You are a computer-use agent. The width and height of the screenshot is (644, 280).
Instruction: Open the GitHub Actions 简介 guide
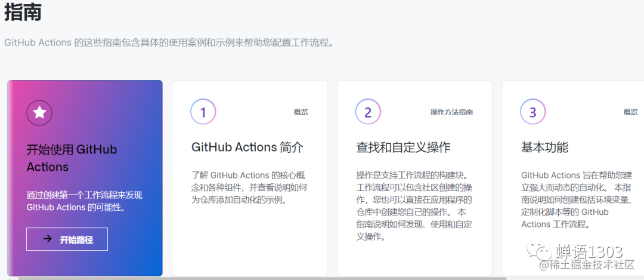(247, 147)
